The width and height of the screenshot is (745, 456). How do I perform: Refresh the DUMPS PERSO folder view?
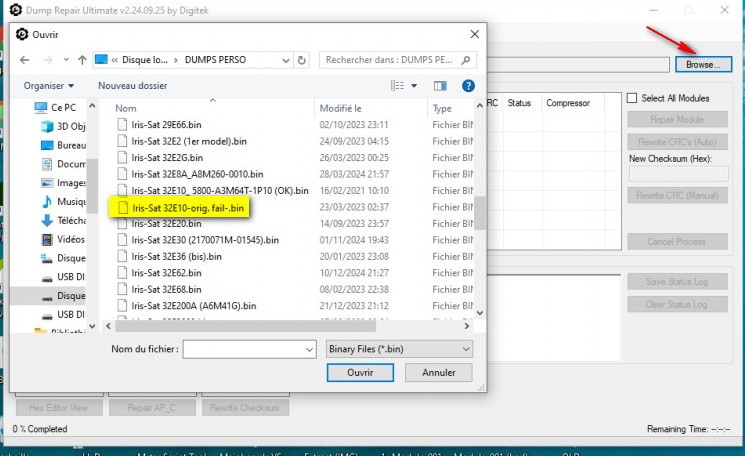(x=302, y=60)
